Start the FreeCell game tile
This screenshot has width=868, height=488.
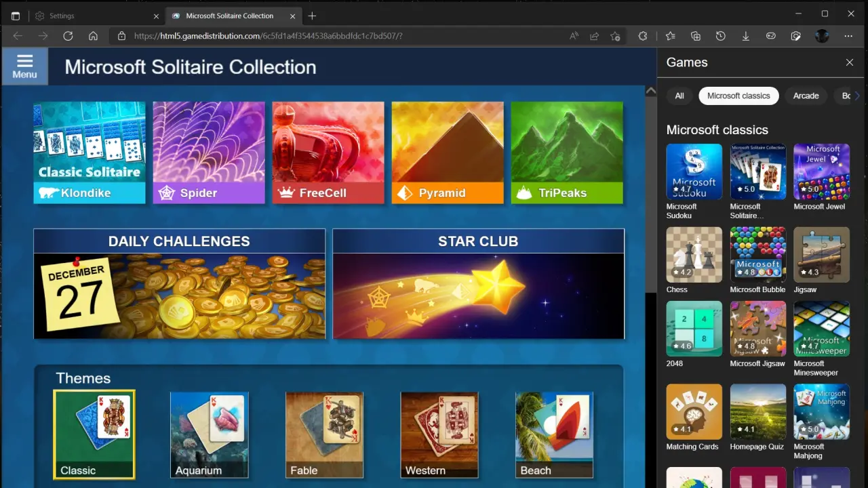point(328,152)
